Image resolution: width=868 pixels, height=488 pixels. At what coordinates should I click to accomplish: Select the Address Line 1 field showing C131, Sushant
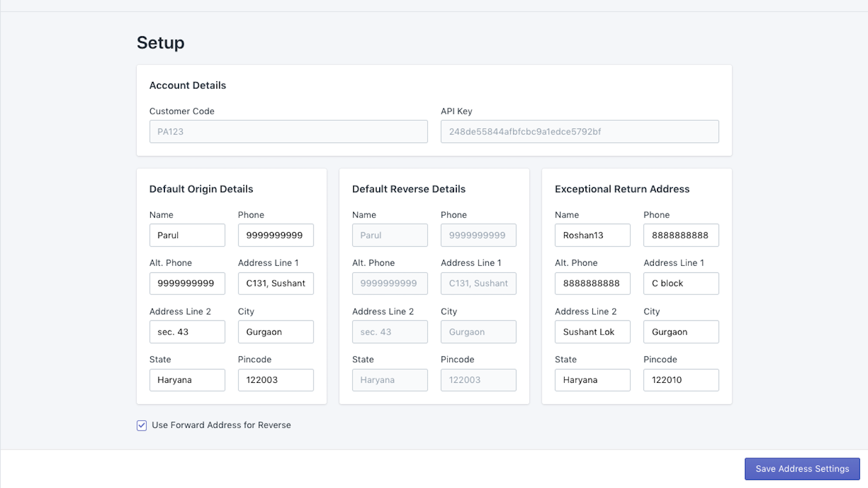coord(276,283)
